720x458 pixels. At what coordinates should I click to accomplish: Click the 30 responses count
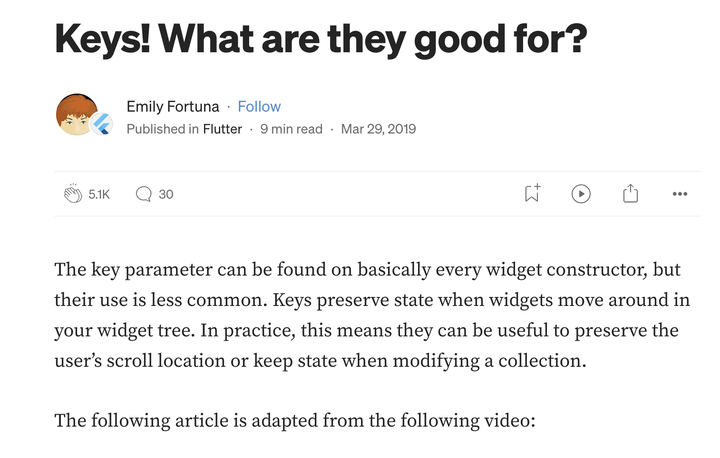click(166, 194)
